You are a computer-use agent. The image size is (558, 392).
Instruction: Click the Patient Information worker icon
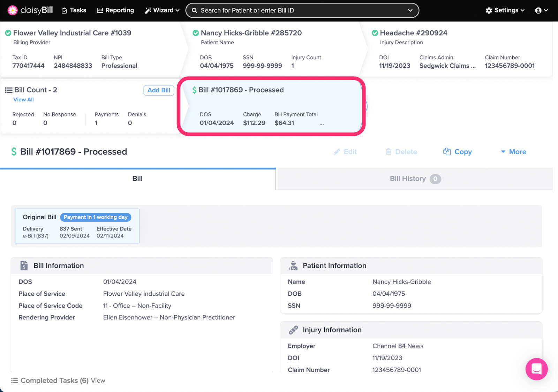[x=293, y=265]
